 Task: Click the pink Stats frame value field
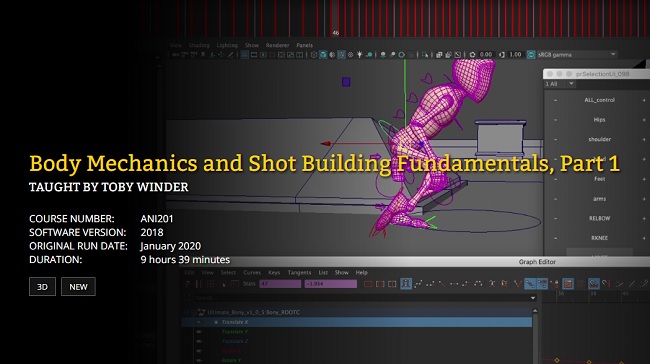click(280, 284)
